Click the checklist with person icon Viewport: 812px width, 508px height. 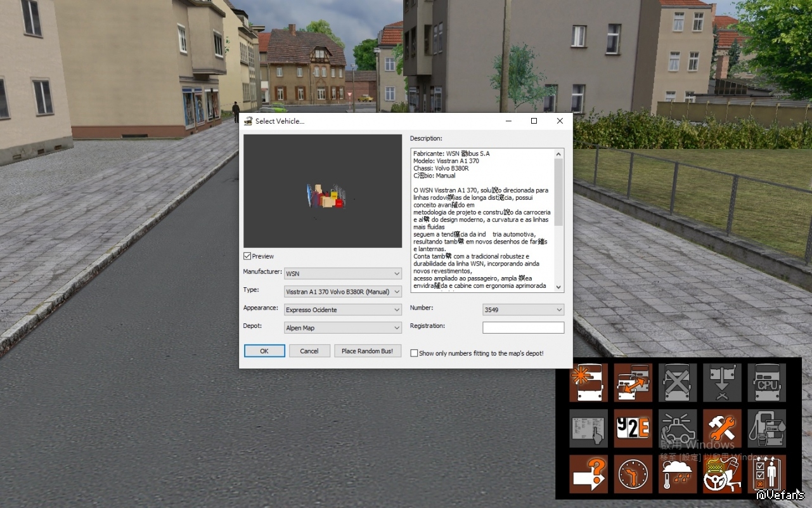(766, 474)
